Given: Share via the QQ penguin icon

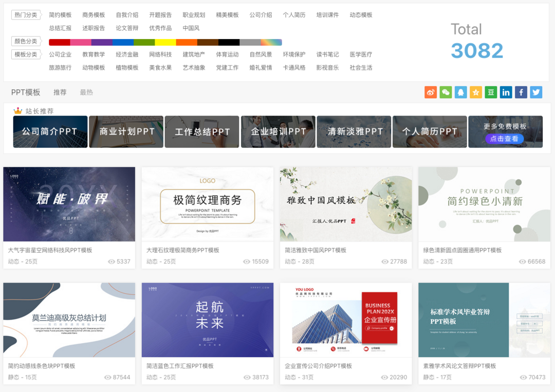Looking at the screenshot, I should [x=461, y=92].
